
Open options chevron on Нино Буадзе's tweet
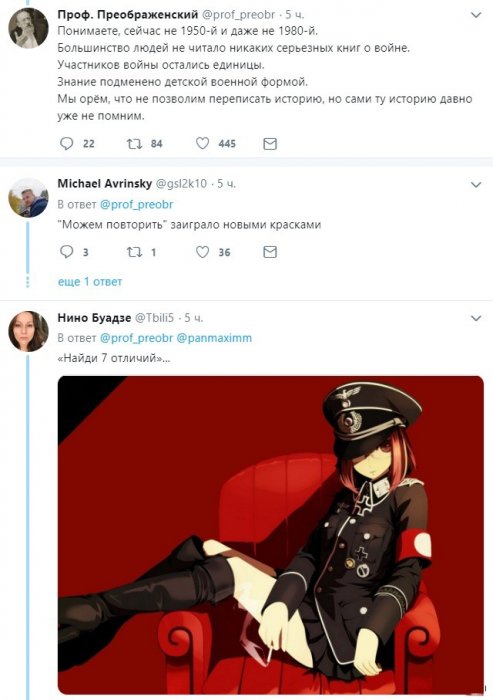pyautogui.click(x=476, y=318)
